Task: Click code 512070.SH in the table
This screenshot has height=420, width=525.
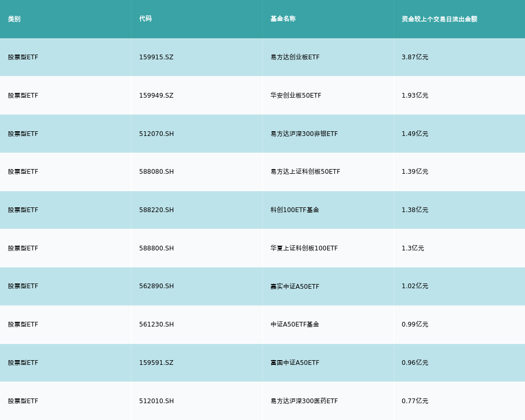Action: [156, 134]
